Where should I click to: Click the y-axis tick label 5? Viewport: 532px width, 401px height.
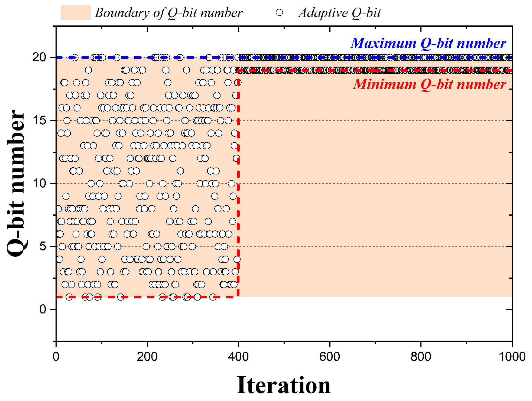click(x=43, y=246)
